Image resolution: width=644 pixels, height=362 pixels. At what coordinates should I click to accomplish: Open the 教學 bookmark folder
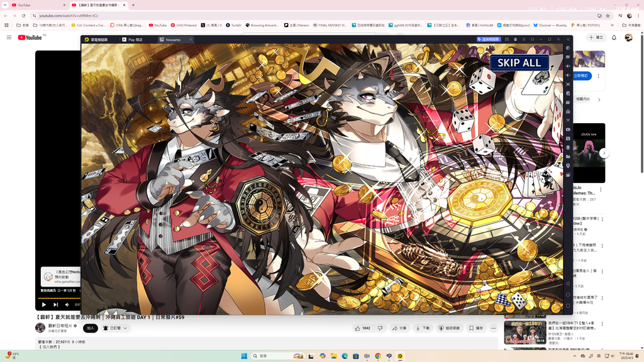[23, 25]
